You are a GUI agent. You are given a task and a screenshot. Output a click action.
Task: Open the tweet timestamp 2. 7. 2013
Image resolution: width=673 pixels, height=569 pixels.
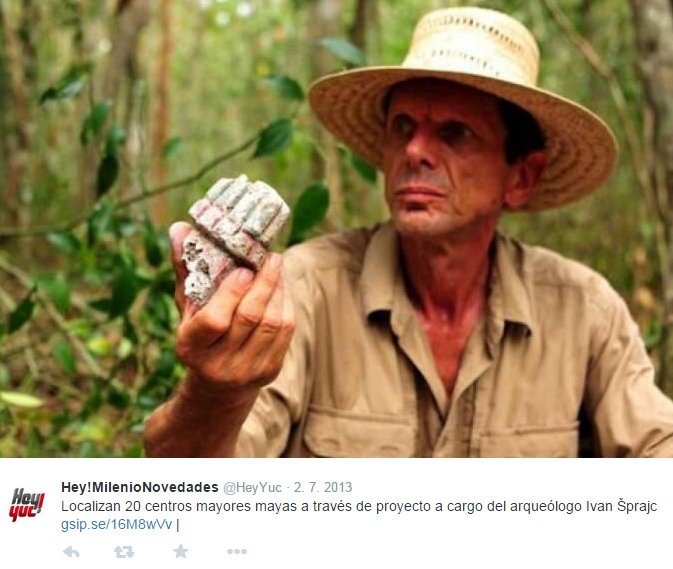pyautogui.click(x=323, y=487)
